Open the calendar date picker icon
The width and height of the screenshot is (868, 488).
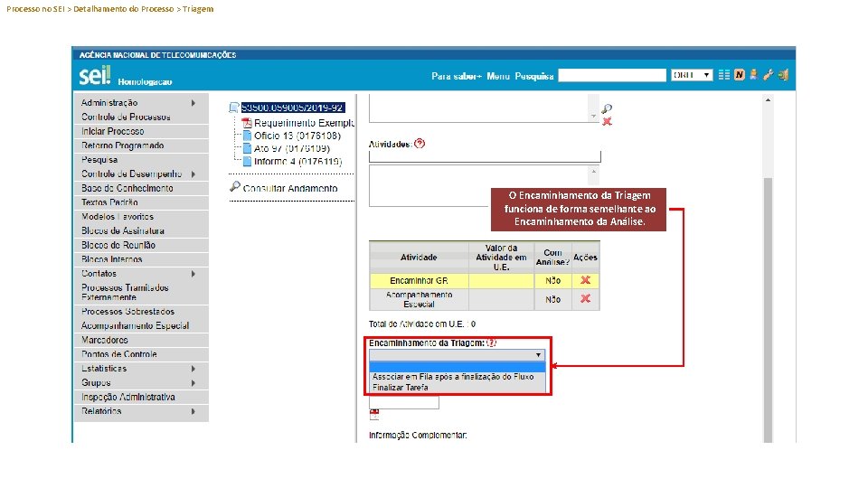pos(374,415)
